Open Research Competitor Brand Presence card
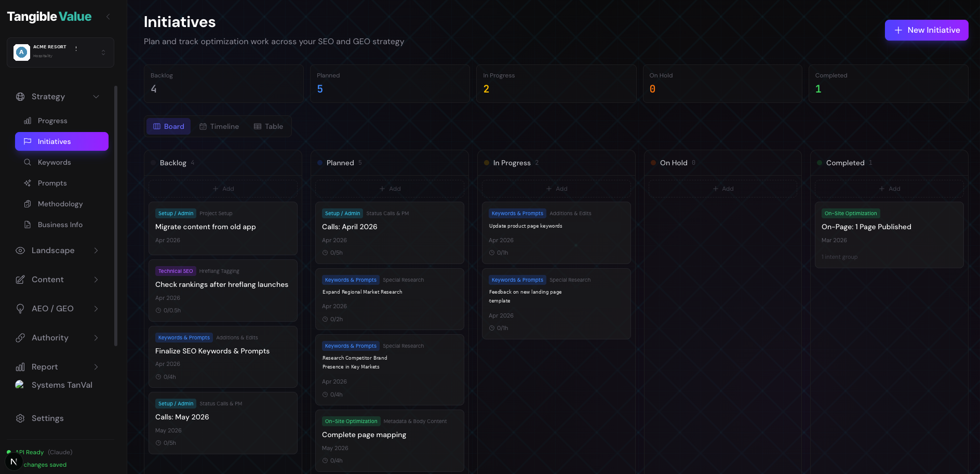980x474 pixels. coord(390,370)
